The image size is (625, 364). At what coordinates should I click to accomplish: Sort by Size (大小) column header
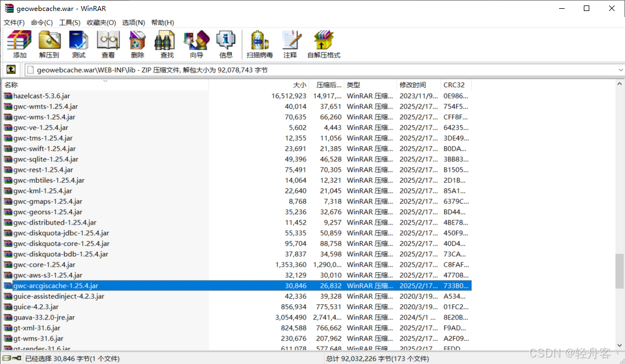tap(259, 85)
